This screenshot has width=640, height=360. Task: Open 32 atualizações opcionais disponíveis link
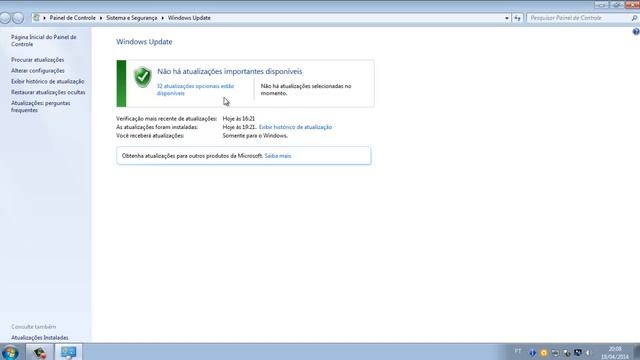click(x=195, y=89)
